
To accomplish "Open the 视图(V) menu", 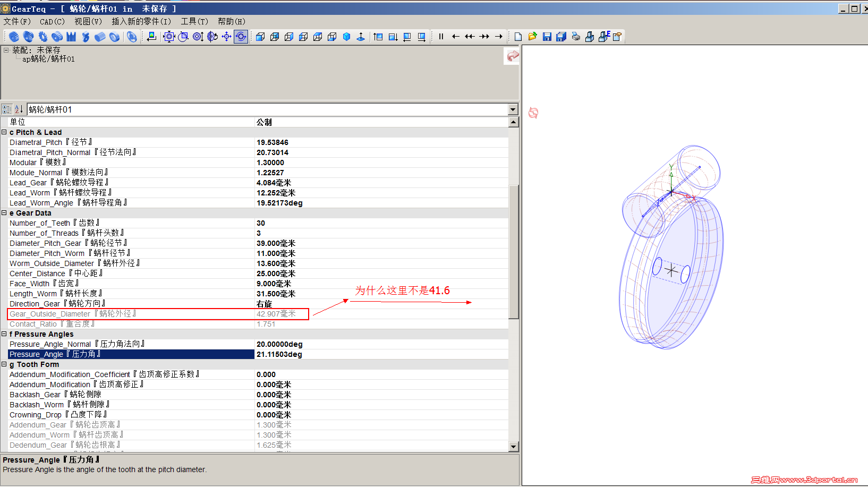I will point(88,22).
